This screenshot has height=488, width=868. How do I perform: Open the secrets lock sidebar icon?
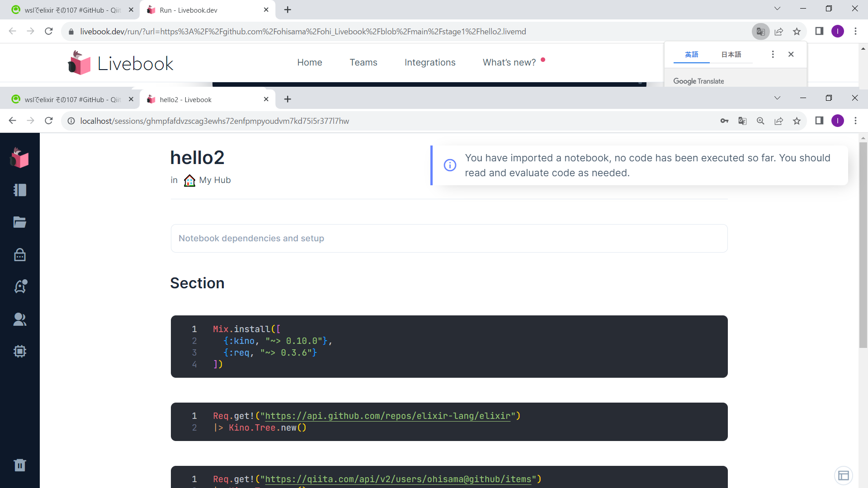point(20,255)
